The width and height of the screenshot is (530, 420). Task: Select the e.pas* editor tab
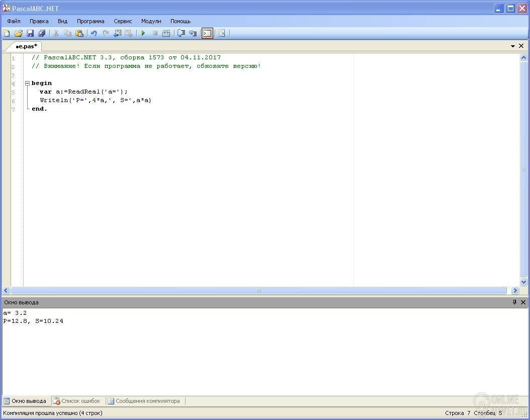[26, 46]
